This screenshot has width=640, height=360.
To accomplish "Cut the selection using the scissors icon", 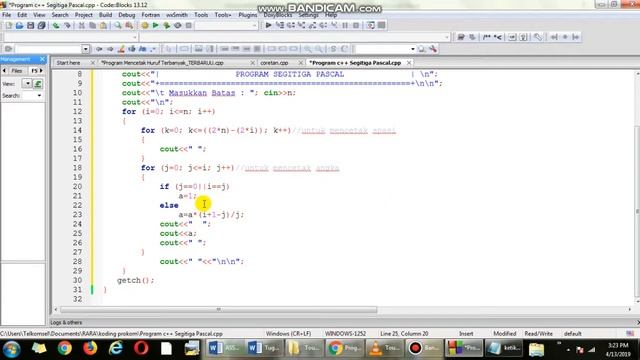I will 81,25.
